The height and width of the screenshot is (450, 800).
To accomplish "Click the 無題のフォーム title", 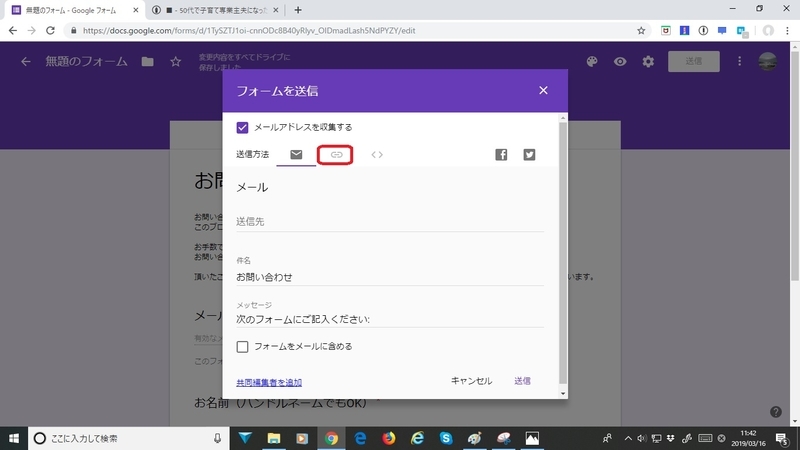I will pos(86,62).
